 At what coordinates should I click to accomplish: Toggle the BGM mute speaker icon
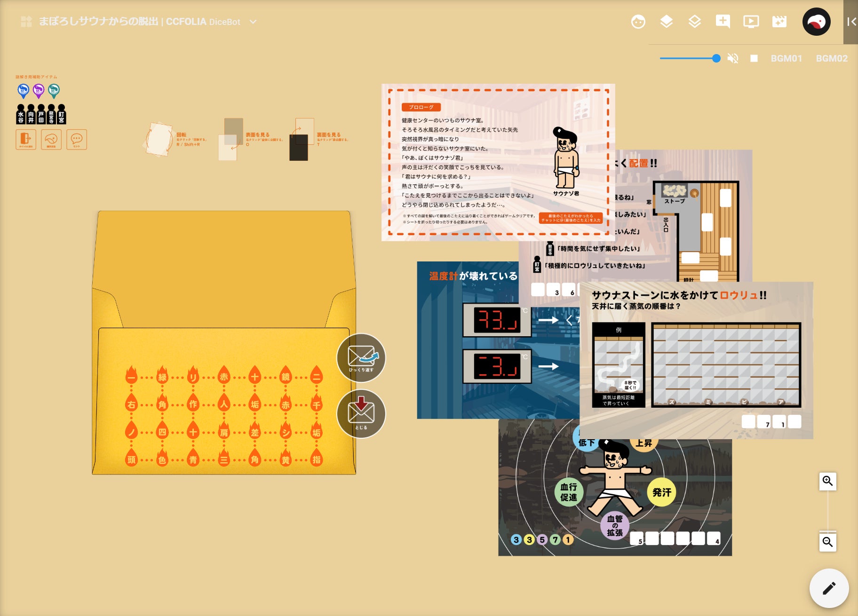[732, 58]
